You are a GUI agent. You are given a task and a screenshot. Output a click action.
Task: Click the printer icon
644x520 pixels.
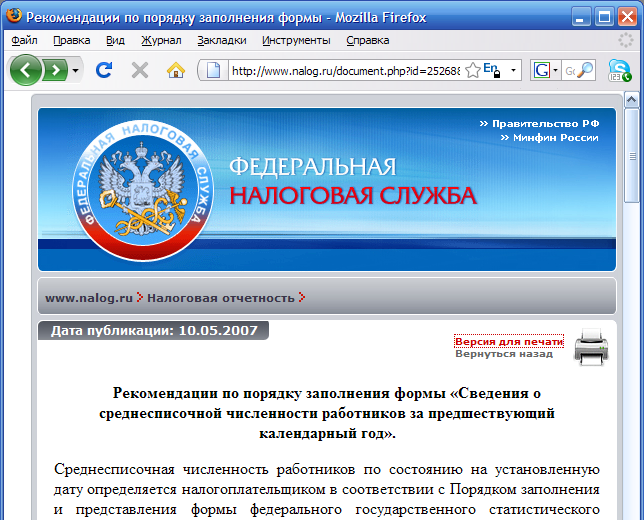[x=591, y=347]
